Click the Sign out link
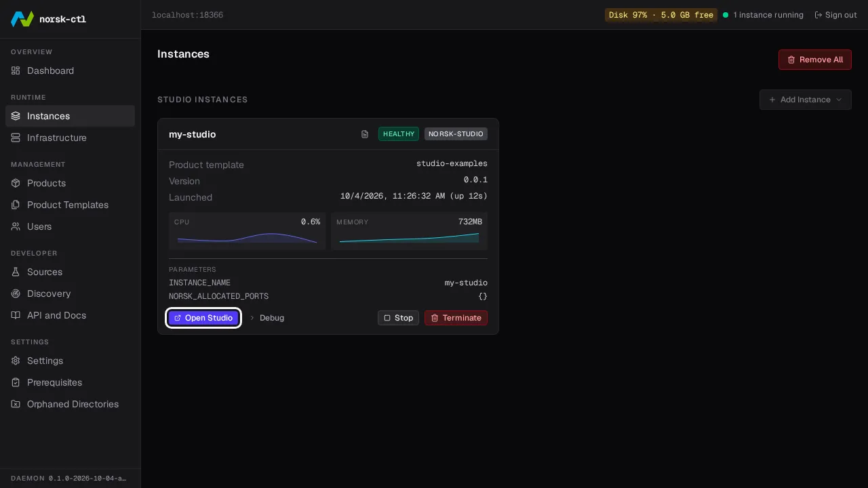 tap(835, 15)
